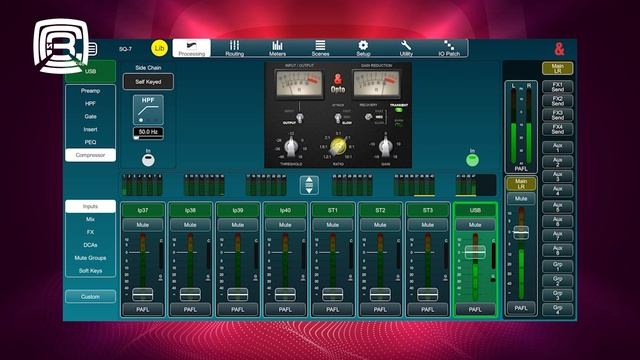This screenshot has width=640, height=360.
Task: Click the yellow Ratio knob
Action: [x=338, y=146]
